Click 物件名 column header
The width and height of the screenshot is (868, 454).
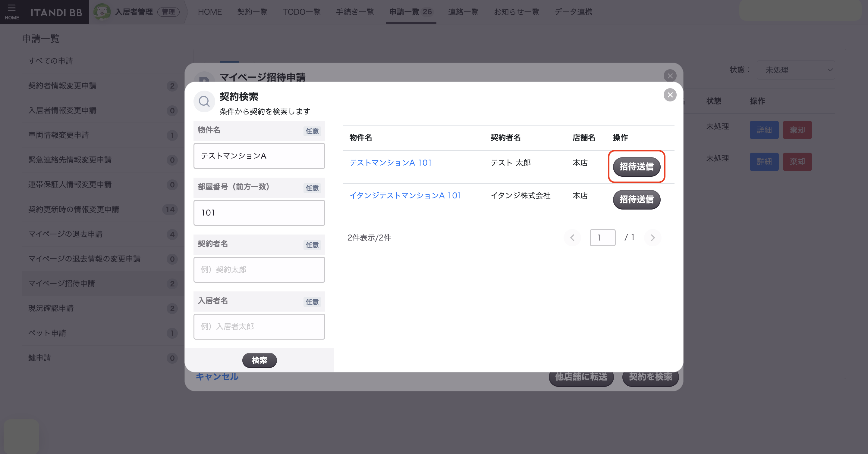coord(360,137)
